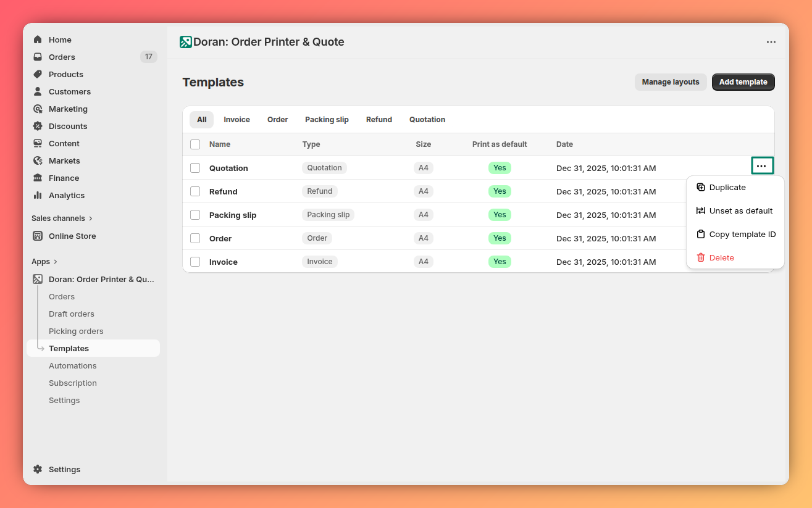The image size is (812, 508).
Task: Click the Quotation row three-dot actions button
Action: (762, 166)
